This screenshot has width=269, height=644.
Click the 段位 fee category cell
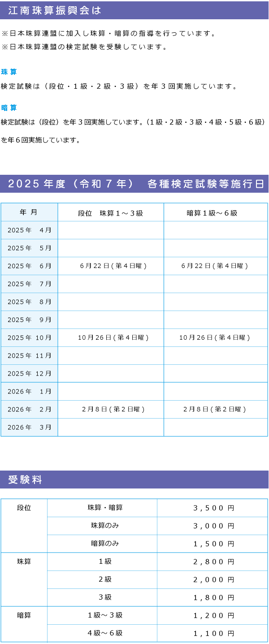pyautogui.click(x=24, y=526)
